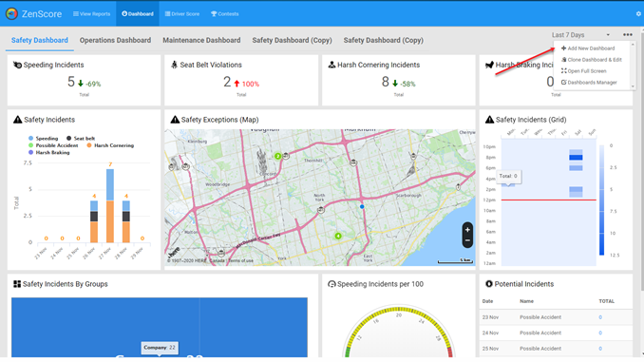Toggle the Speeding legend series
This screenshot has width=644, height=362.
click(43, 139)
